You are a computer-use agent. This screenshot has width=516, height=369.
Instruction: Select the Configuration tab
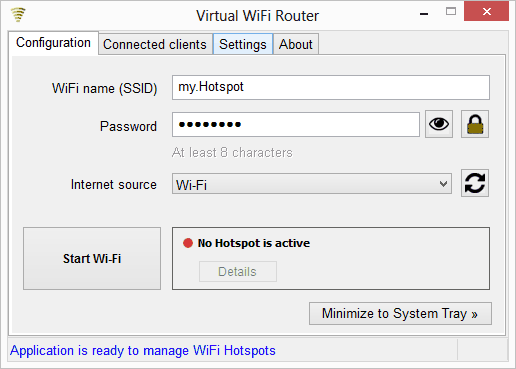pos(53,43)
